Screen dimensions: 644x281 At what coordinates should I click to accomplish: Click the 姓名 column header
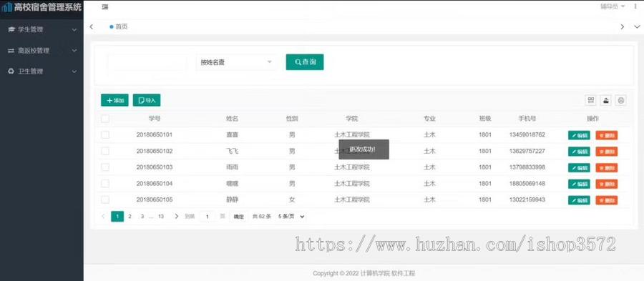(232, 119)
